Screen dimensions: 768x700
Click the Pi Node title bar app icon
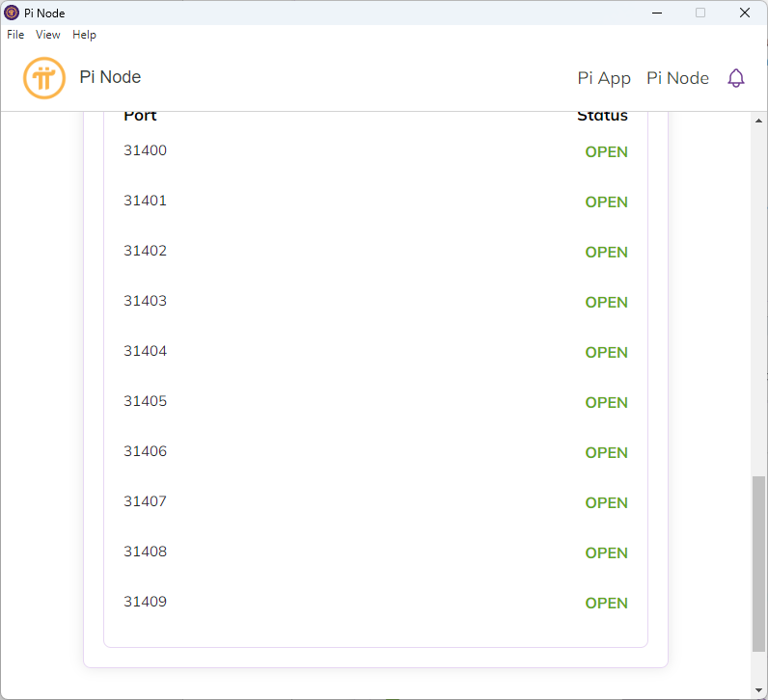(x=12, y=13)
